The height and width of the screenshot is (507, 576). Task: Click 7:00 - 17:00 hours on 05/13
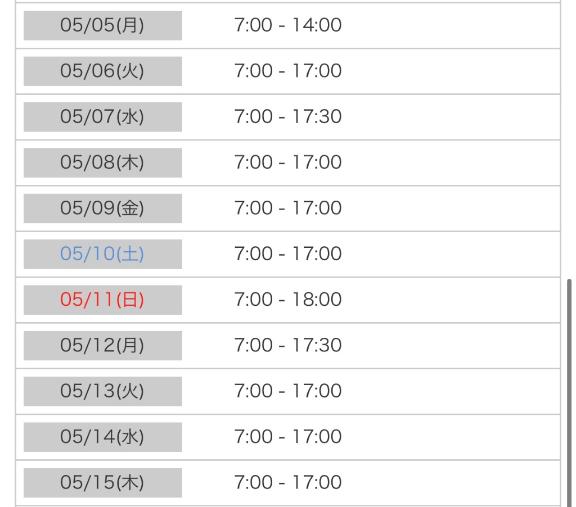tap(288, 391)
